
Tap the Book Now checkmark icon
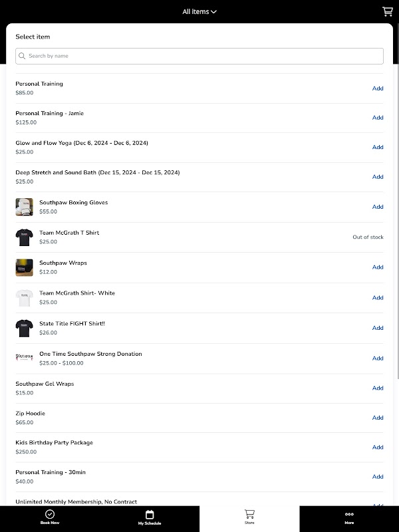(x=50, y=514)
